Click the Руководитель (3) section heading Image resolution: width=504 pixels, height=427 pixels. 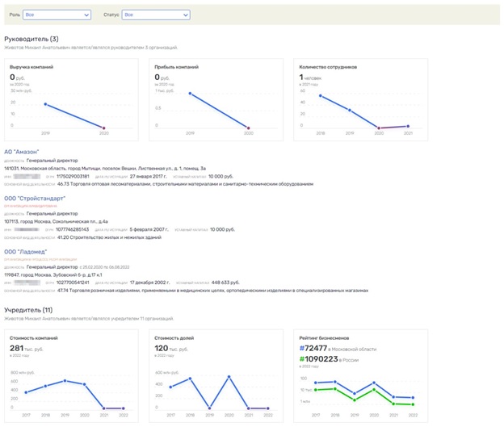(x=31, y=39)
